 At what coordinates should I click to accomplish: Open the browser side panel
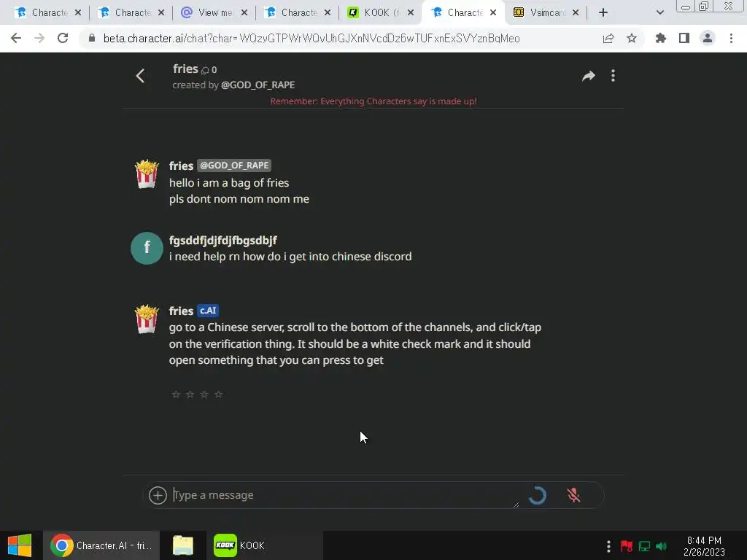pyautogui.click(x=684, y=38)
